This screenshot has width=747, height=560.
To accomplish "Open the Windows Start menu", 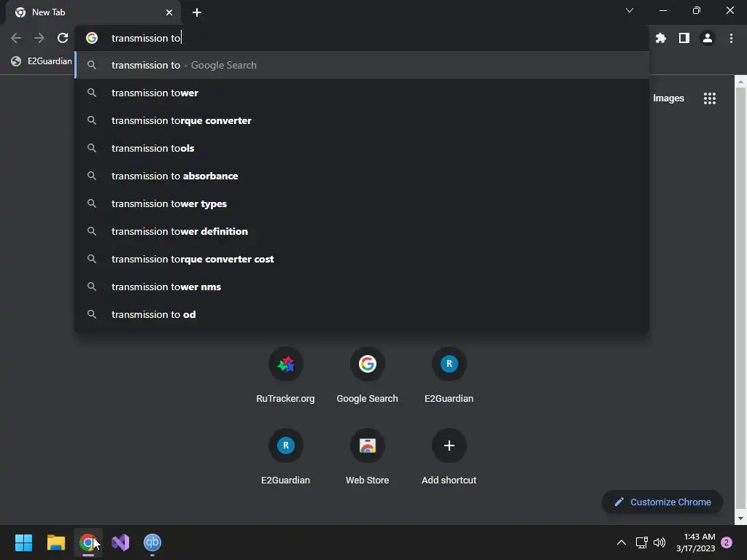I will 23,542.
